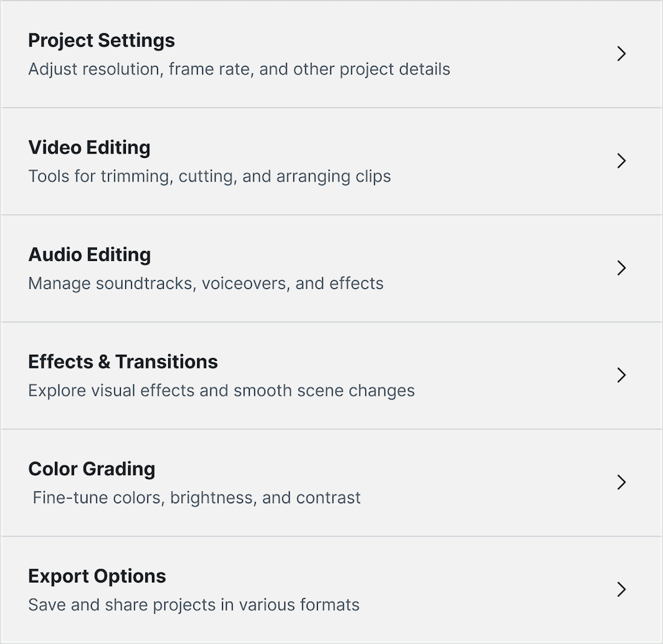Open Color Grading options
Viewport: 663px width, 644px height.
click(331, 482)
